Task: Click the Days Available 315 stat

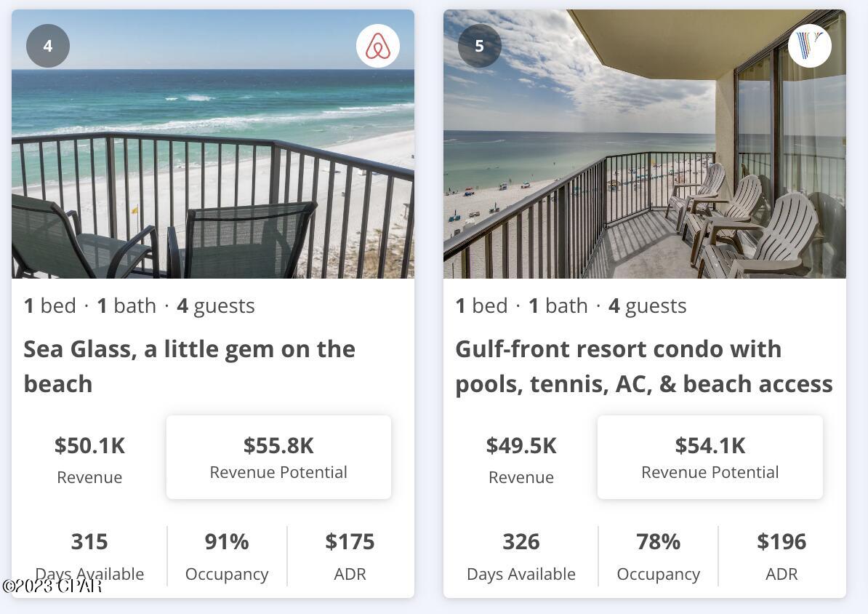Action: [89, 553]
